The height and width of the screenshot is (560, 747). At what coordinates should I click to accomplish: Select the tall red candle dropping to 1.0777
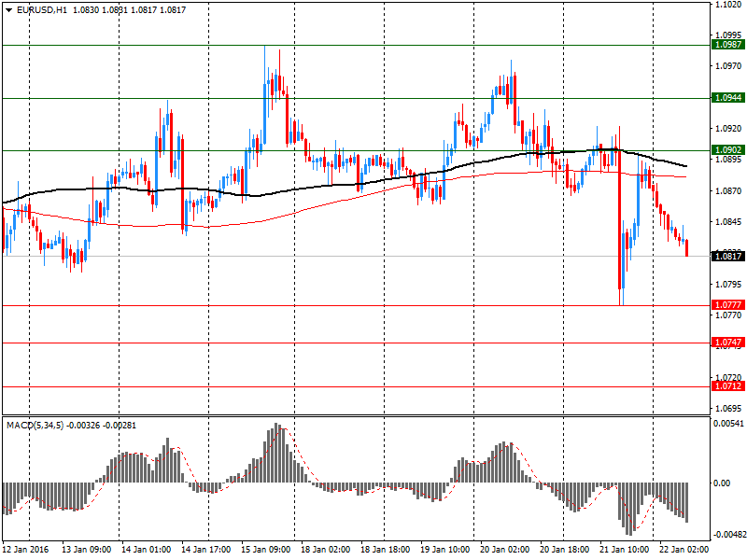point(620,219)
